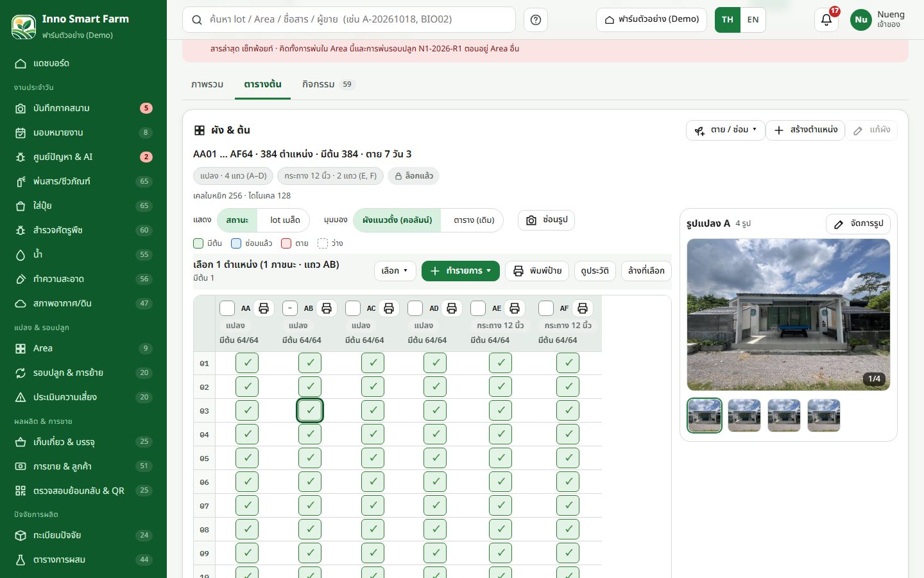Select all of column AA checkbox
Image resolution: width=924 pixels, height=578 pixels.
[x=227, y=308]
